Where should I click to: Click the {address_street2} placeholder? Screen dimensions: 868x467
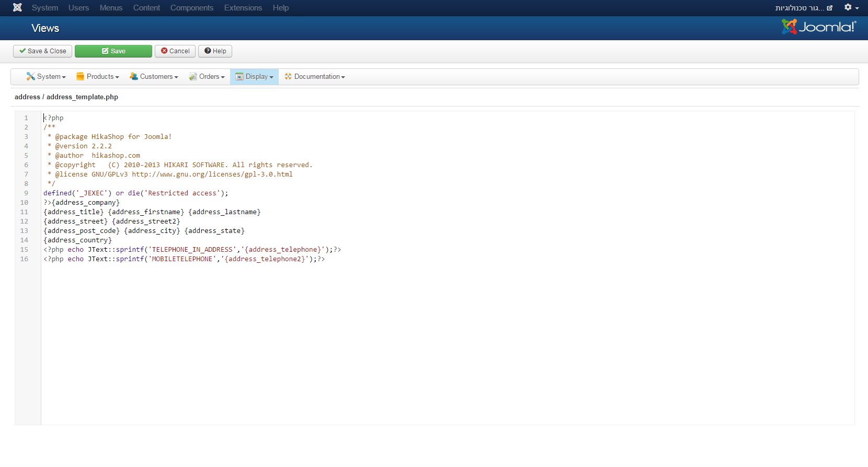(146, 221)
